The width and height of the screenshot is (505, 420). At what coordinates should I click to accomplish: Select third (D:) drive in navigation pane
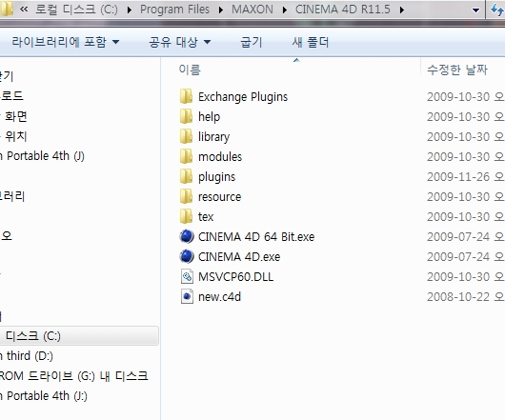[27, 356]
